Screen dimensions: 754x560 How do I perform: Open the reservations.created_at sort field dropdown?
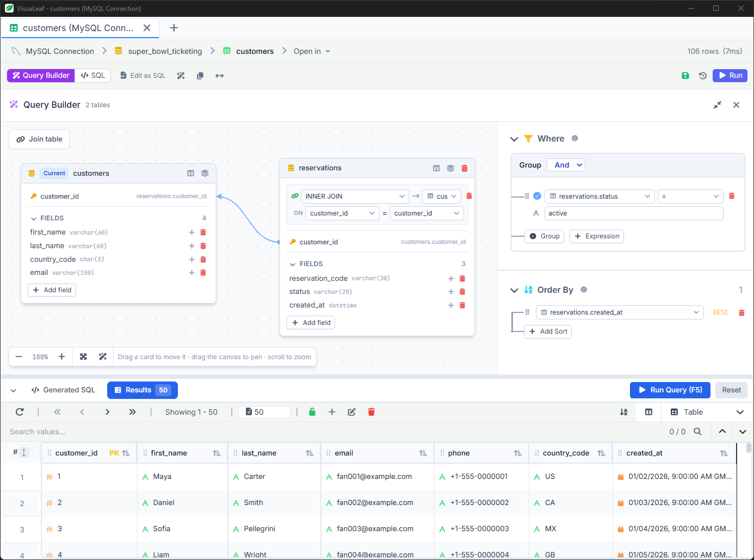[x=620, y=312]
